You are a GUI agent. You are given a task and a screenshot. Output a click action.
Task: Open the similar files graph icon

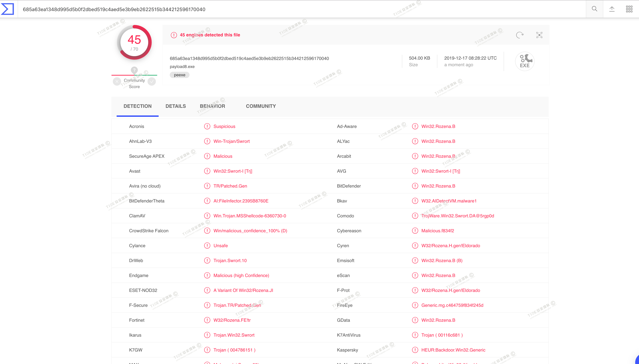coord(539,35)
